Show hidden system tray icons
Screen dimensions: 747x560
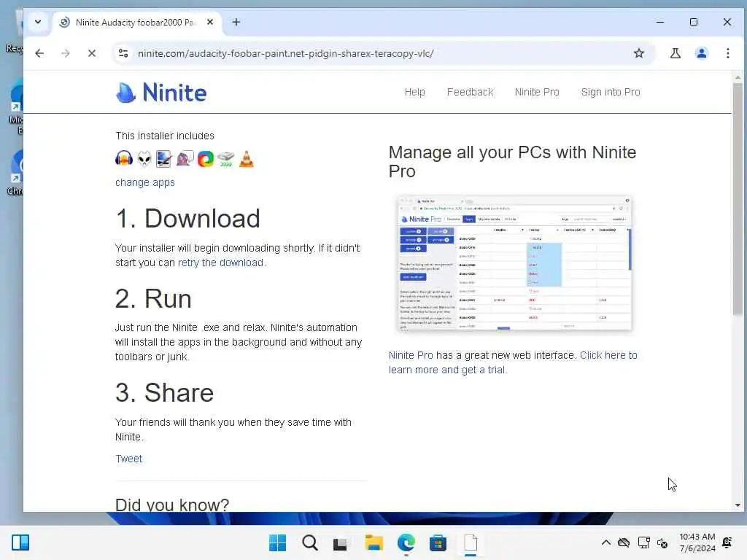(x=605, y=542)
